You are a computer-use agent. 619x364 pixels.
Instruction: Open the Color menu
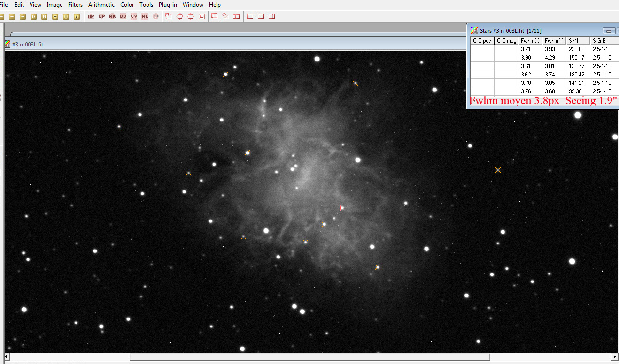click(x=127, y=5)
